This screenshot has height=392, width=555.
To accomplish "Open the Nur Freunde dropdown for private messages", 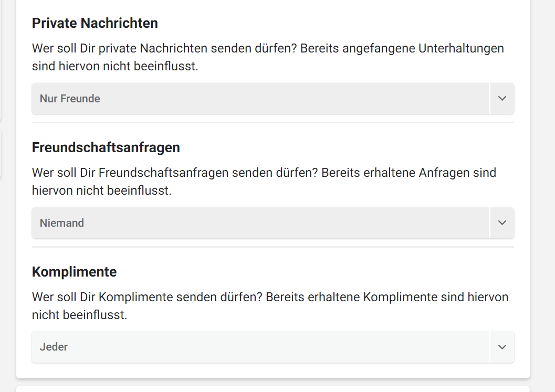I will (x=273, y=98).
